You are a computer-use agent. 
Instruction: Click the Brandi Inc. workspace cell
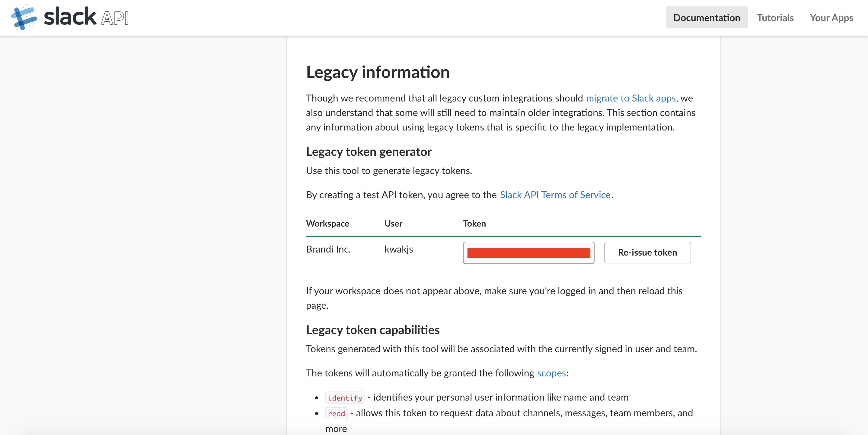pyautogui.click(x=328, y=249)
